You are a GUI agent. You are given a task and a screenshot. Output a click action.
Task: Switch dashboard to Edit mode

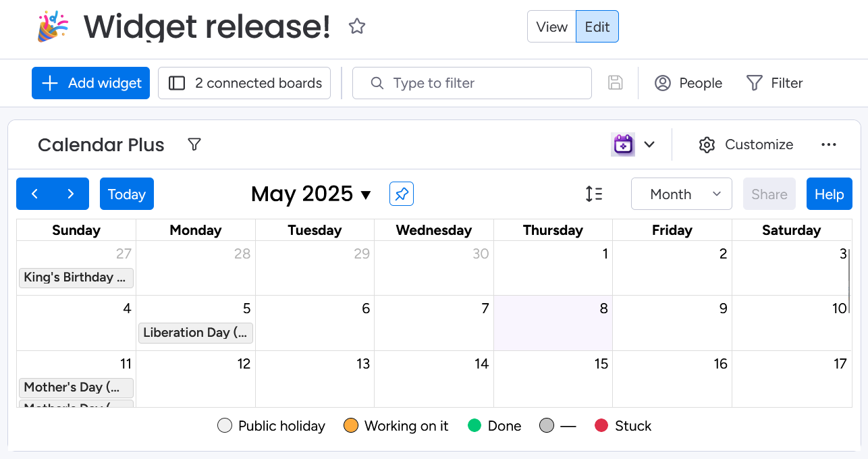(x=597, y=27)
